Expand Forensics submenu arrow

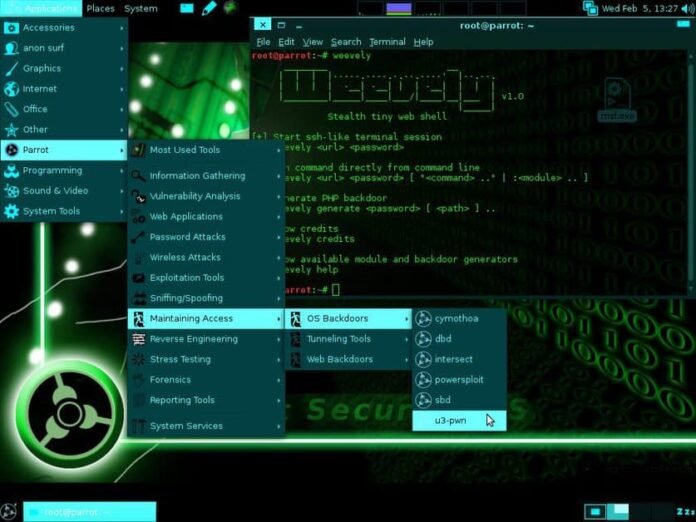(x=279, y=380)
